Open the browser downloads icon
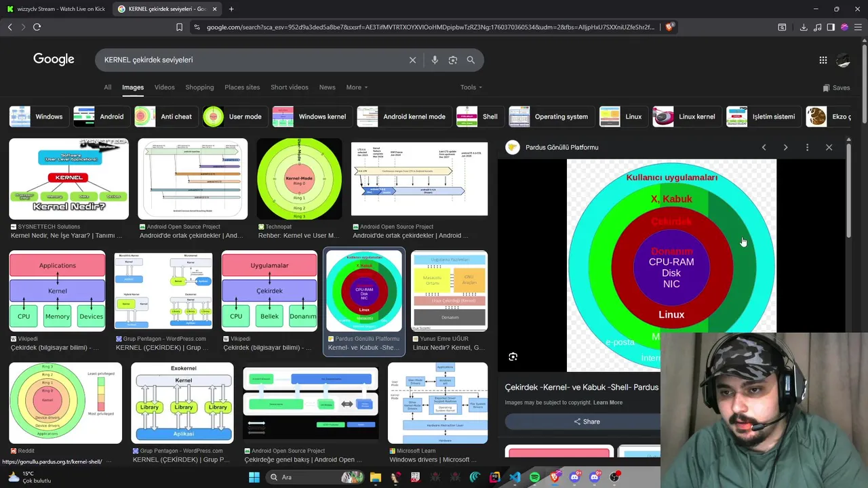This screenshot has width=868, height=488. 804,27
